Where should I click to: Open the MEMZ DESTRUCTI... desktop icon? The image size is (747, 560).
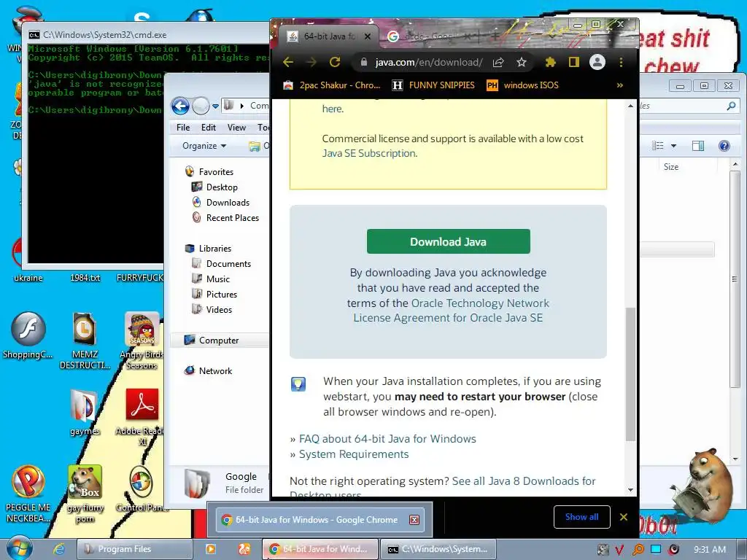click(85, 341)
